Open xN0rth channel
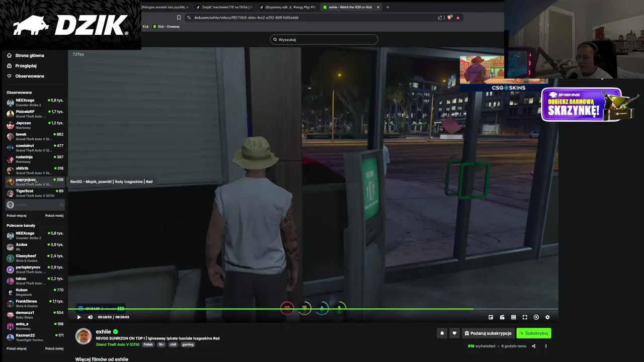The height and width of the screenshot is (362, 644). [x=35, y=170]
